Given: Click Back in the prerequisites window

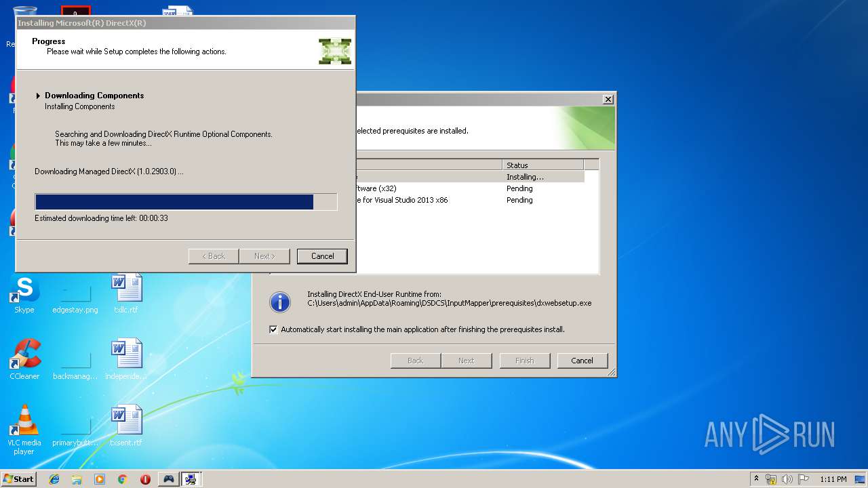Looking at the screenshot, I should (x=415, y=361).
